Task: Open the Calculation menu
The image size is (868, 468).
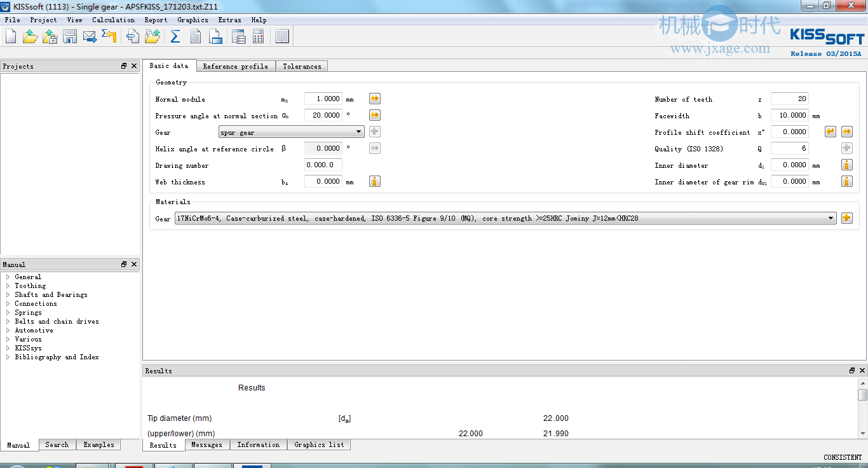Action: click(114, 20)
